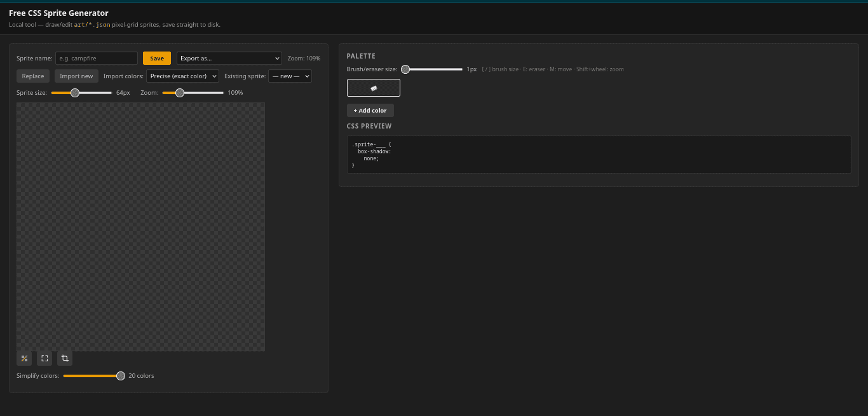868x416 pixels.
Task: Click the checkerboard transparency icon below the canvas
Action: pos(24,359)
